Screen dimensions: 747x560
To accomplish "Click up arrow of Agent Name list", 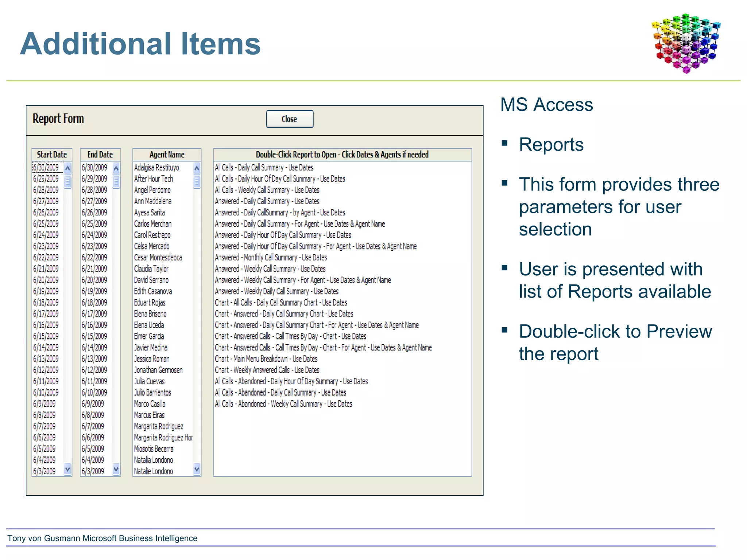I will pyautogui.click(x=197, y=168).
